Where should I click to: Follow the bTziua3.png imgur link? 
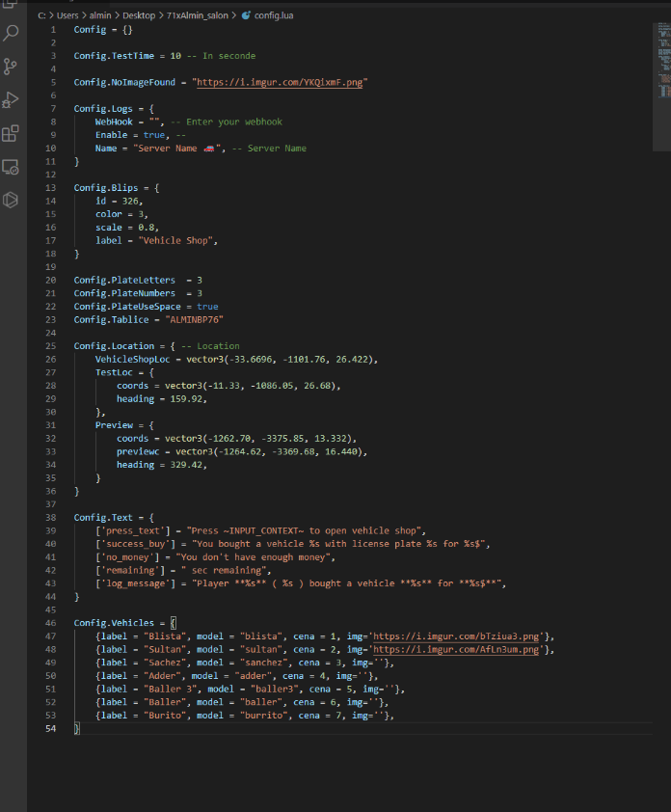pos(456,636)
